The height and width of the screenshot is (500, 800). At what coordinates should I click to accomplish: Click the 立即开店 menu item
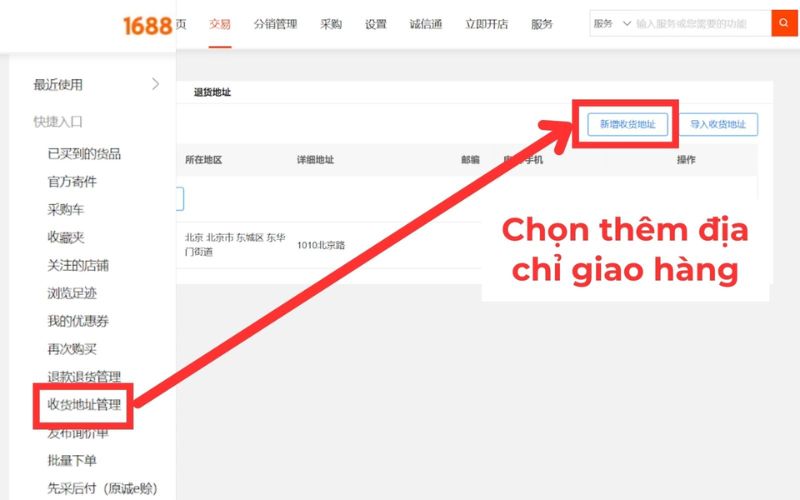(487, 24)
